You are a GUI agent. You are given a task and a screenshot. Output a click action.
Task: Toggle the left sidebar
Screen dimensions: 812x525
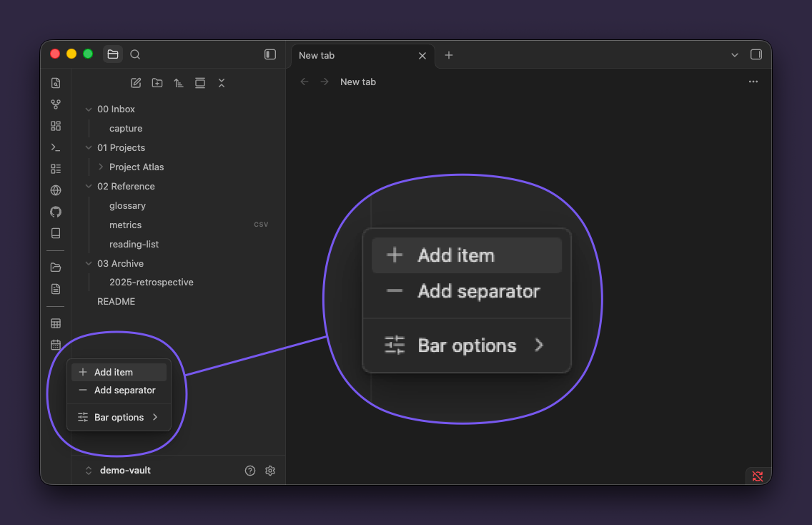coord(270,54)
